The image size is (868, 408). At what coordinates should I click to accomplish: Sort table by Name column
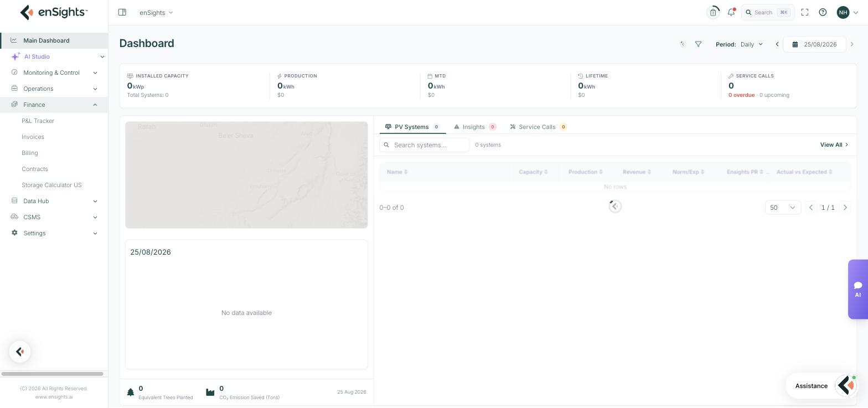tap(397, 172)
